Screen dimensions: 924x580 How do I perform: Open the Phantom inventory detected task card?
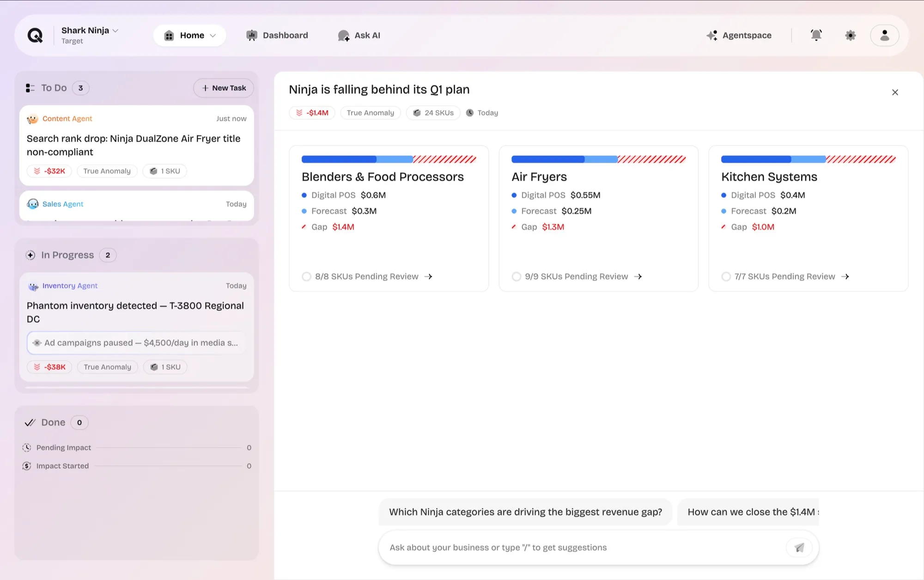tap(137, 327)
